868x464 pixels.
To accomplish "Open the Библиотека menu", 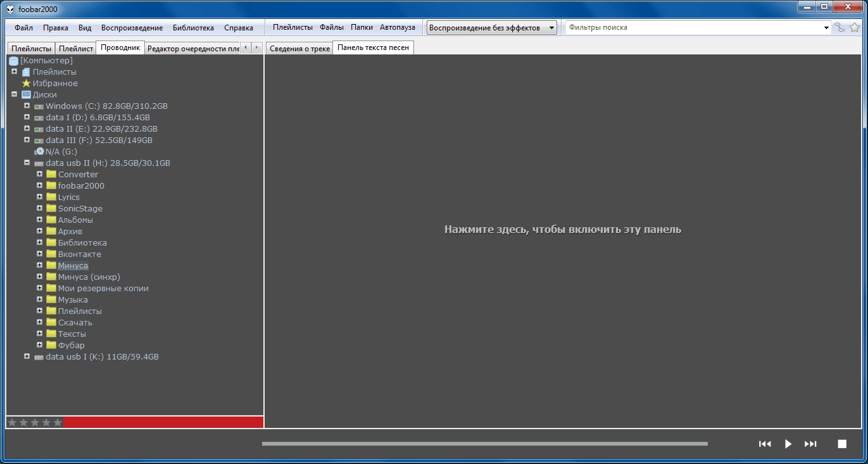I will 193,28.
